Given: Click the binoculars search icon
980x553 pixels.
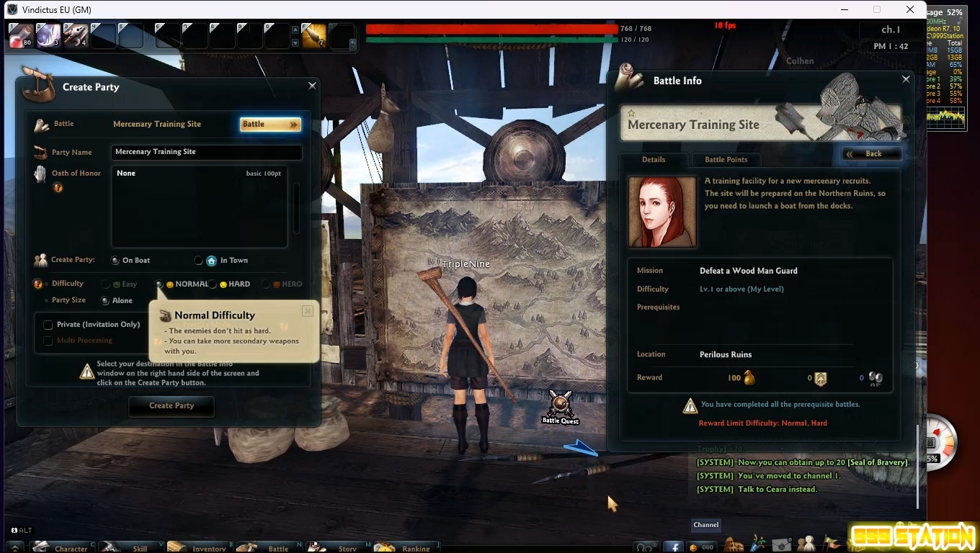Looking at the screenshot, I should coord(646,547).
